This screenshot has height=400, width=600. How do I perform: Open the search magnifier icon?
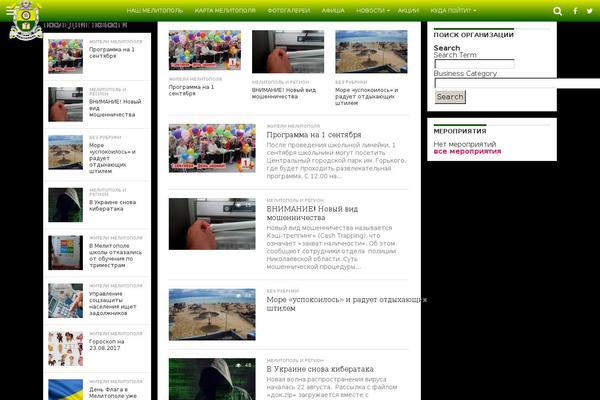(x=558, y=11)
